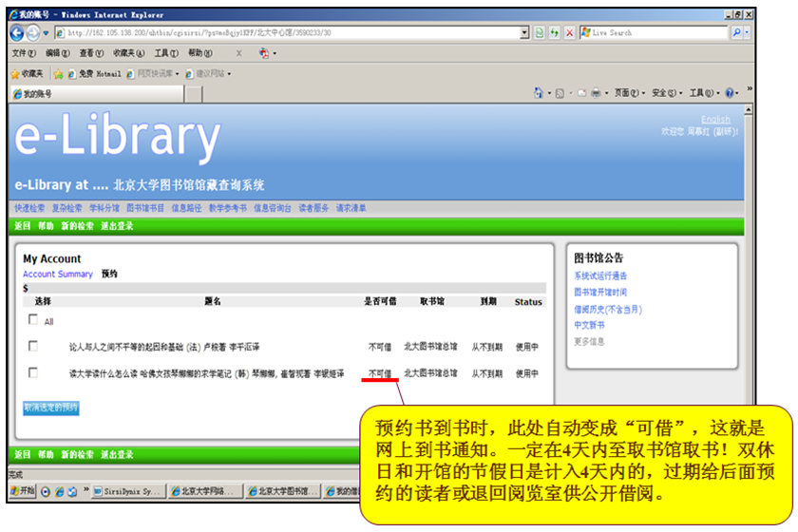
Task: Click the RSS feeds icon
Action: coord(560,93)
